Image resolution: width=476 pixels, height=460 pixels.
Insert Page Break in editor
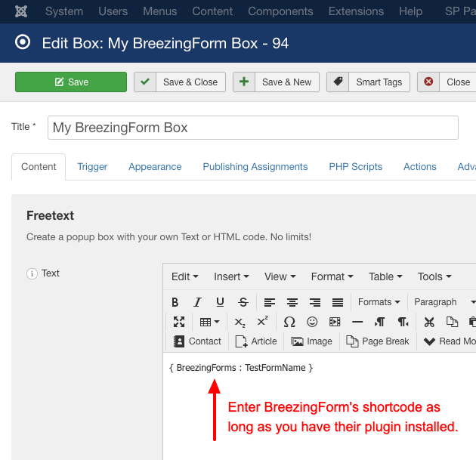(x=378, y=341)
